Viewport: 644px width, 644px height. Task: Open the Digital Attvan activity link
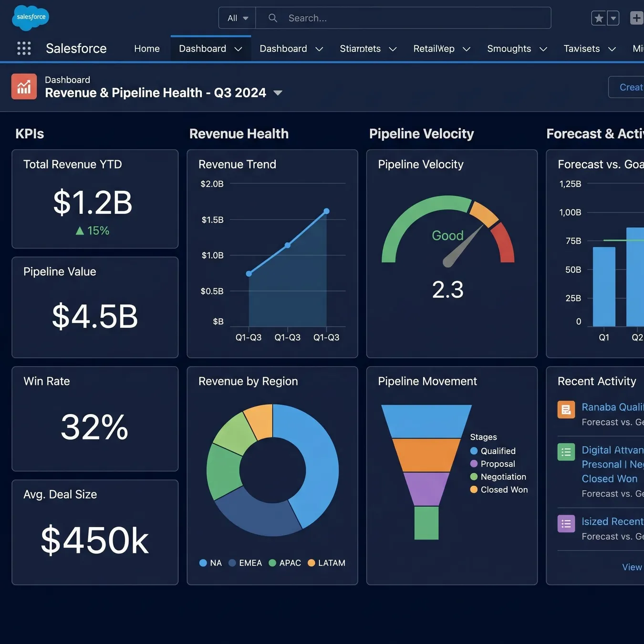click(x=613, y=450)
